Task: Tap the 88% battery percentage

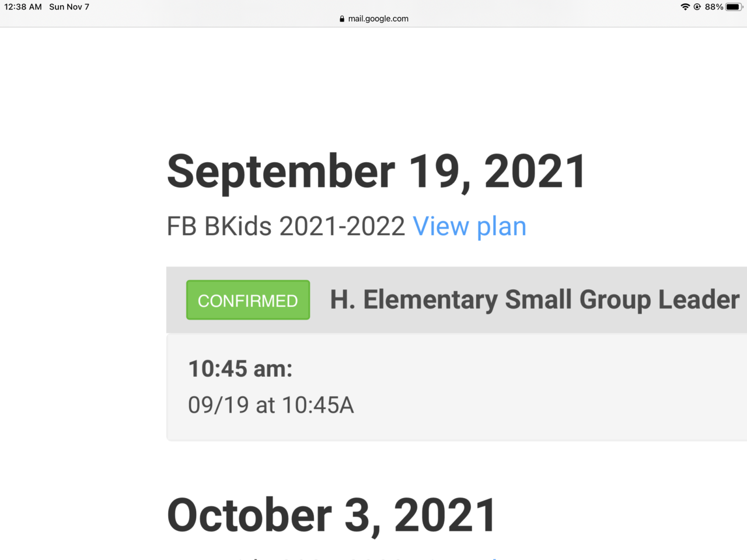Action: (x=714, y=7)
